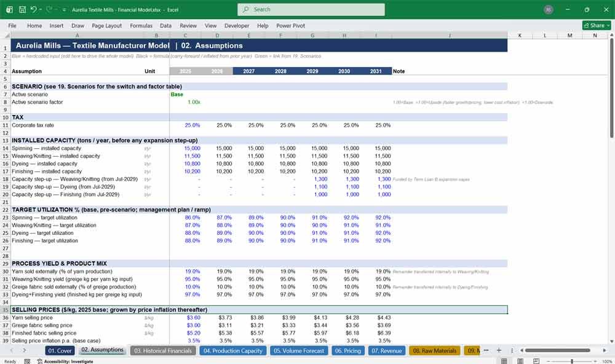Open the Data ribbon tab
Screen dimensions: 615x364
pos(165,25)
